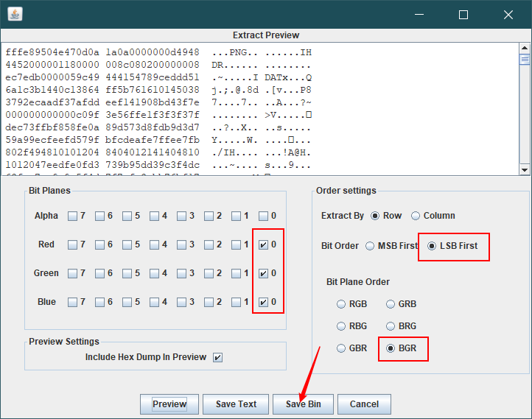Screen dimensions: 532x419
Task: Toggle Include Hex Dump In Preview
Action: (218, 357)
